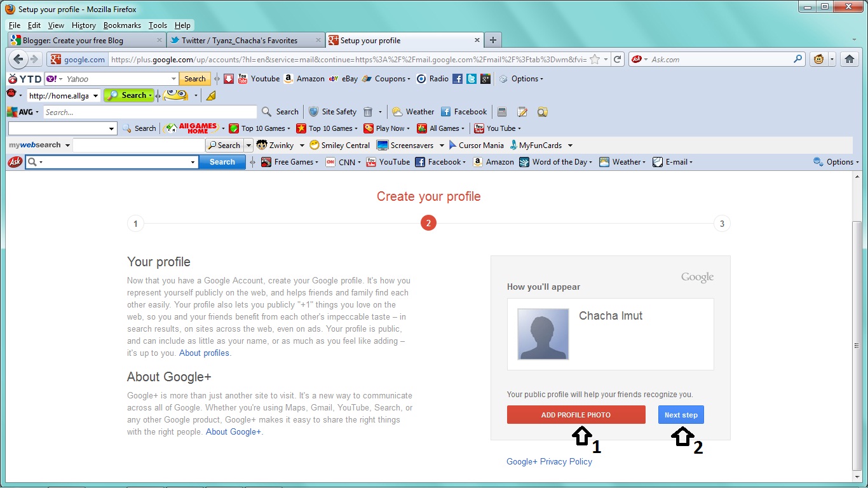Bookmark this page with the star icon
Image resolution: width=868 pixels, height=488 pixels.
tap(595, 59)
